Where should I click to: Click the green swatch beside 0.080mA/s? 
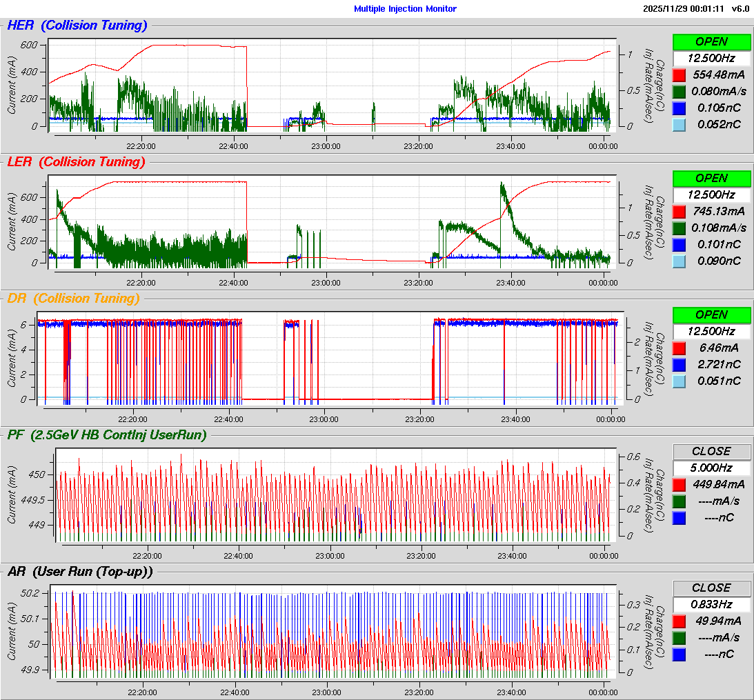[679, 91]
